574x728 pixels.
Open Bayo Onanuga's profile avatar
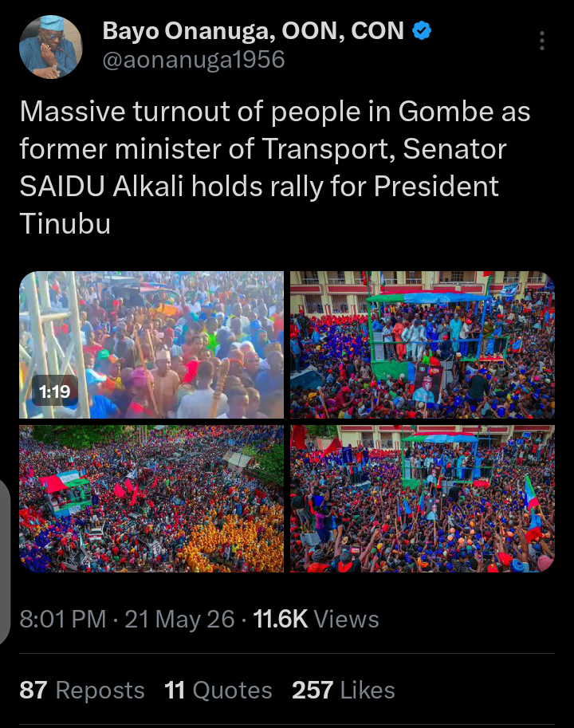[50, 46]
